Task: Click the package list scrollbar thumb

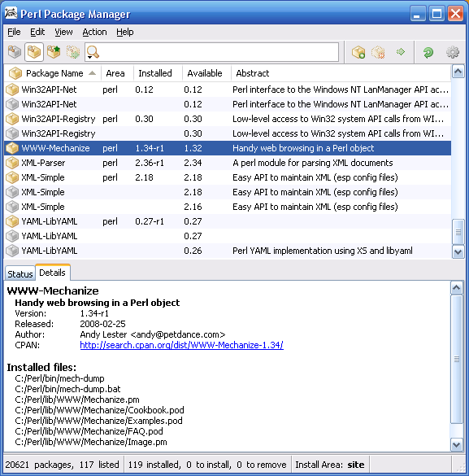Action: [458, 232]
